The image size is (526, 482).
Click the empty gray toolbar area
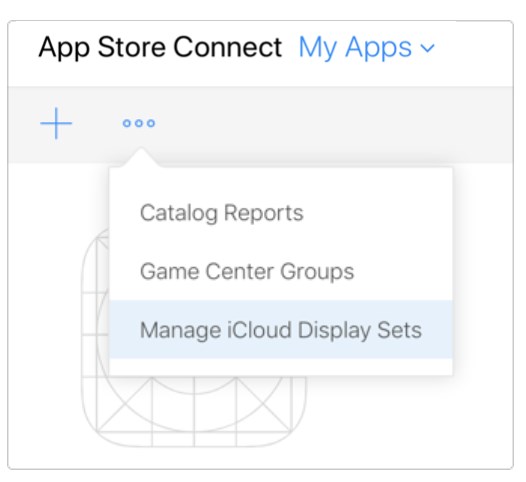pos(335,124)
